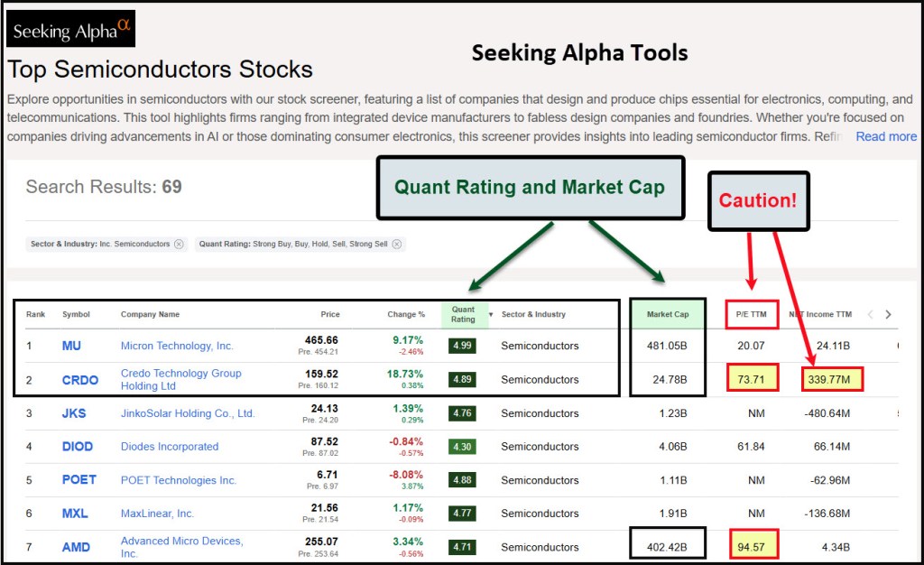The height and width of the screenshot is (565, 924).
Task: Click the 4.99 quant rating badge
Action: (462, 346)
